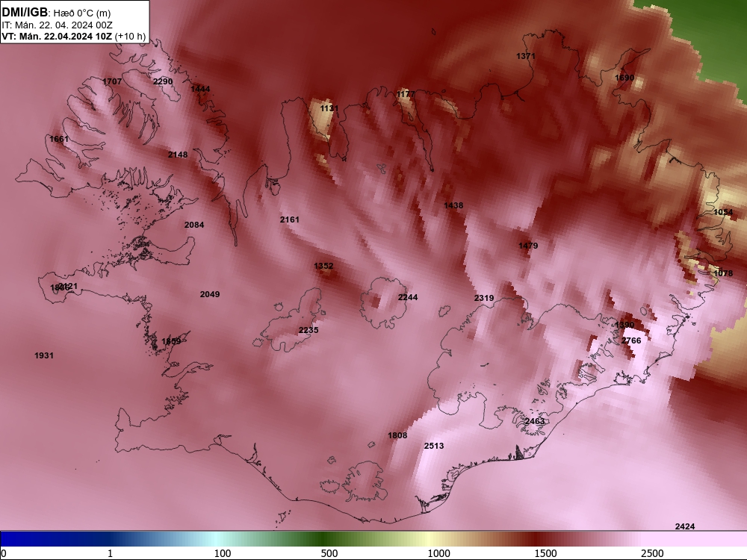Click the 1054 height label

pos(723,212)
